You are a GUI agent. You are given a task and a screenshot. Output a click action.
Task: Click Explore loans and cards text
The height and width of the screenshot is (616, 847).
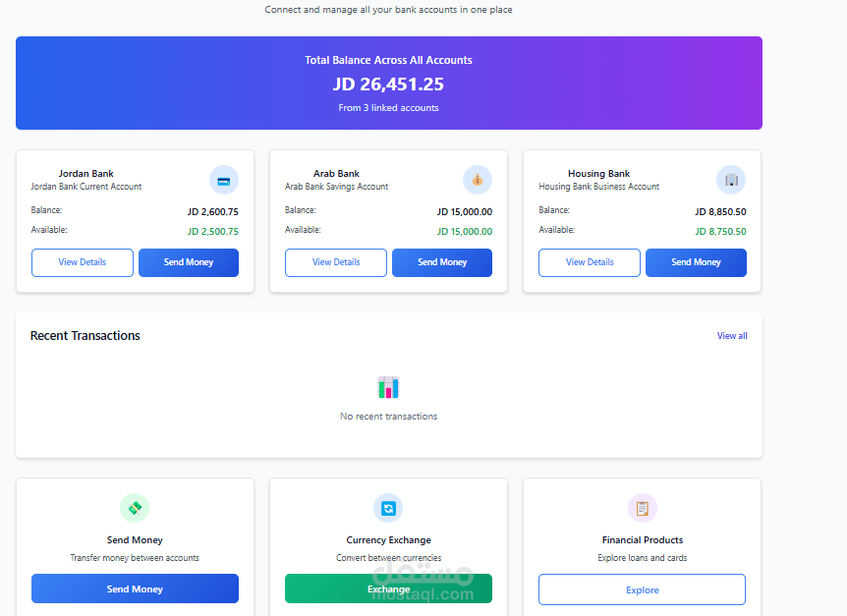pos(643,558)
